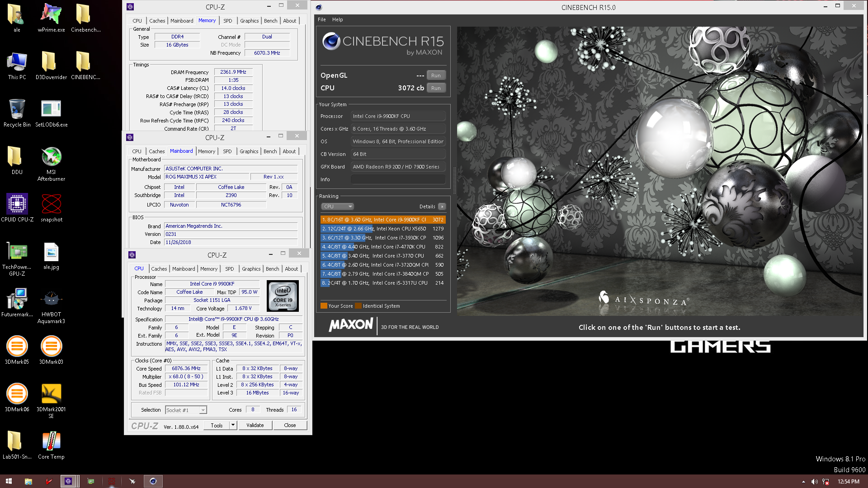Switch to Graphics tab in bottom CPU-Z window
868x488 pixels.
(x=251, y=269)
